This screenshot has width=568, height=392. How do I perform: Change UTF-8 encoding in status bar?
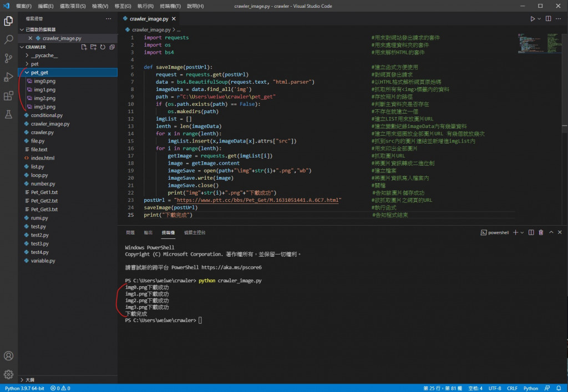pos(495,388)
